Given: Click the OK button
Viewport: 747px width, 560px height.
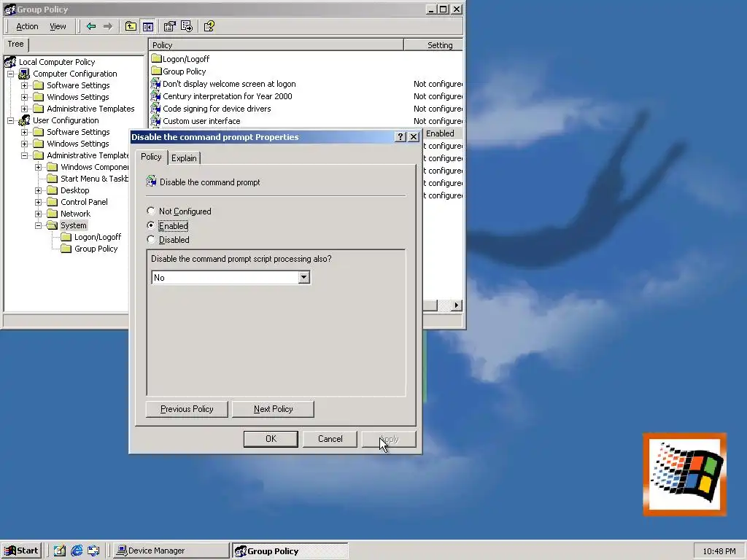Looking at the screenshot, I should click(x=271, y=439).
